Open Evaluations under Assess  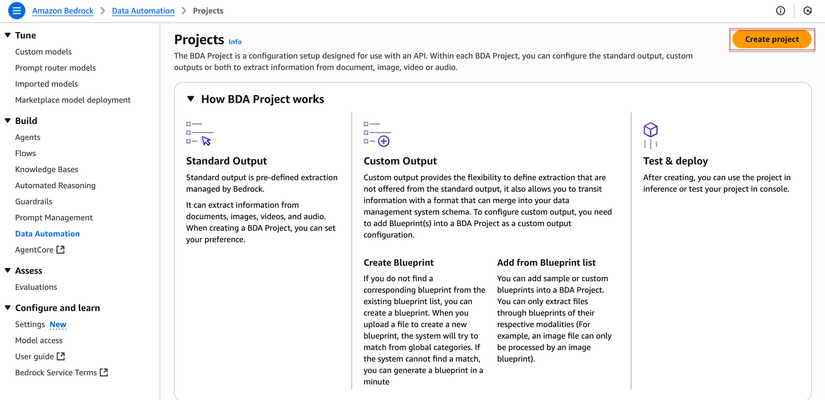coord(36,287)
